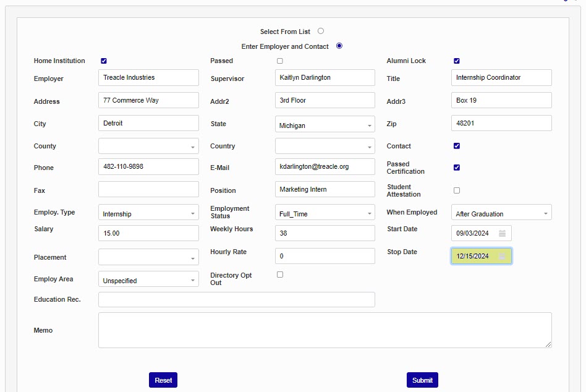
Task: Uncheck the Home Institution checkbox
Action: click(x=104, y=61)
